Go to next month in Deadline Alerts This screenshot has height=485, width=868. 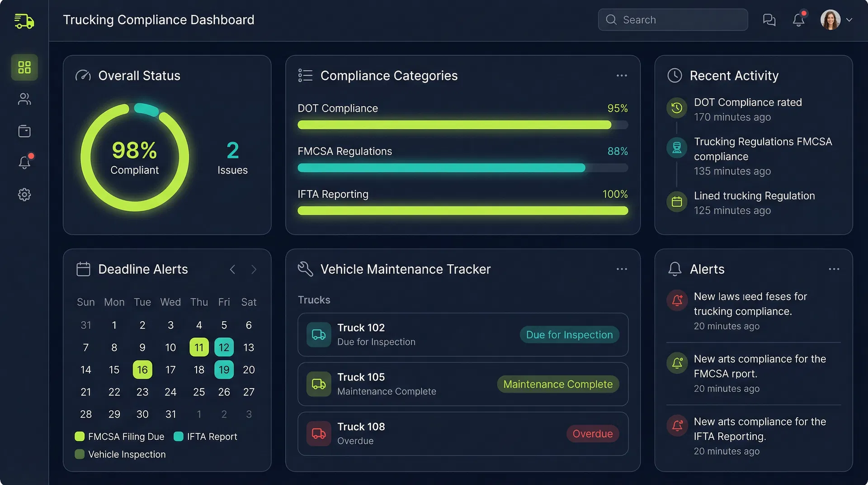254,270
